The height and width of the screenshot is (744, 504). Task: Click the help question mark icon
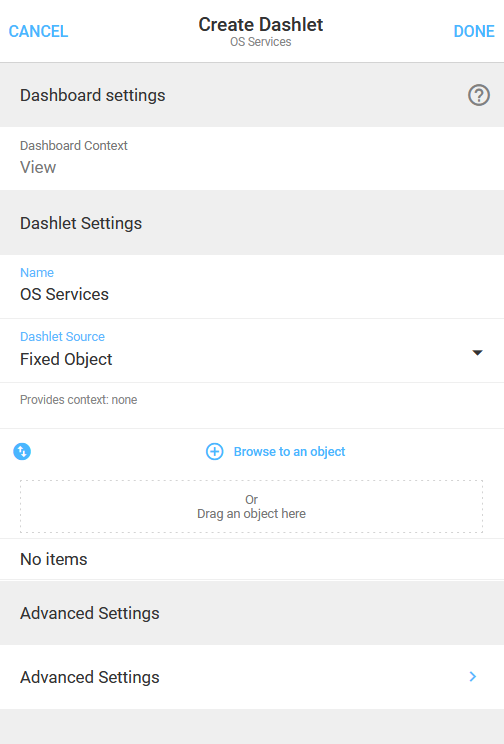click(479, 95)
